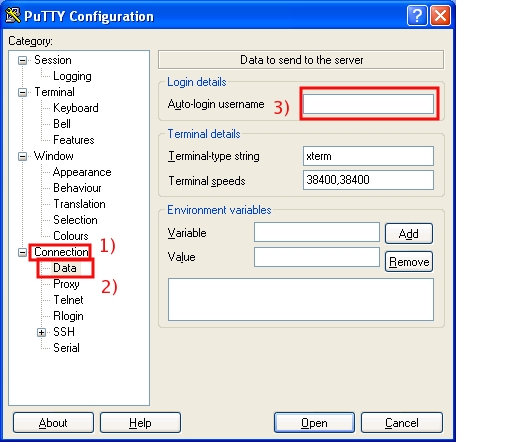512x442 pixels.
Task: Expand the SSH tree node
Action: 41,332
